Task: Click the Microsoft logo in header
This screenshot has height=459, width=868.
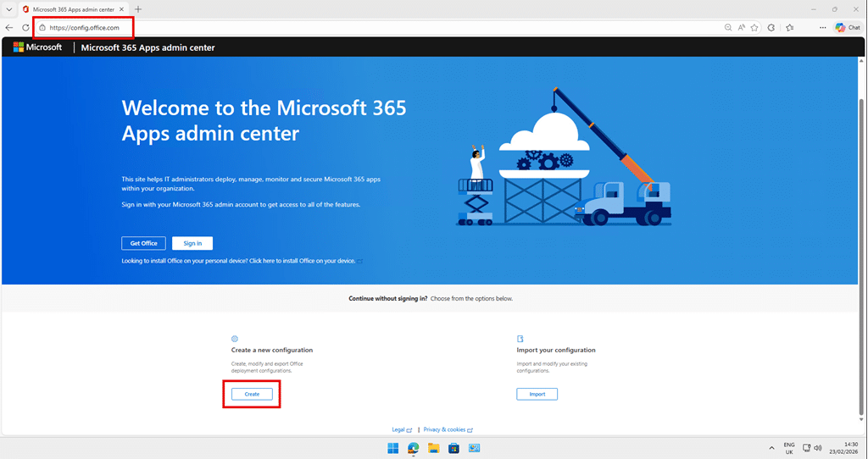Action: (x=38, y=47)
